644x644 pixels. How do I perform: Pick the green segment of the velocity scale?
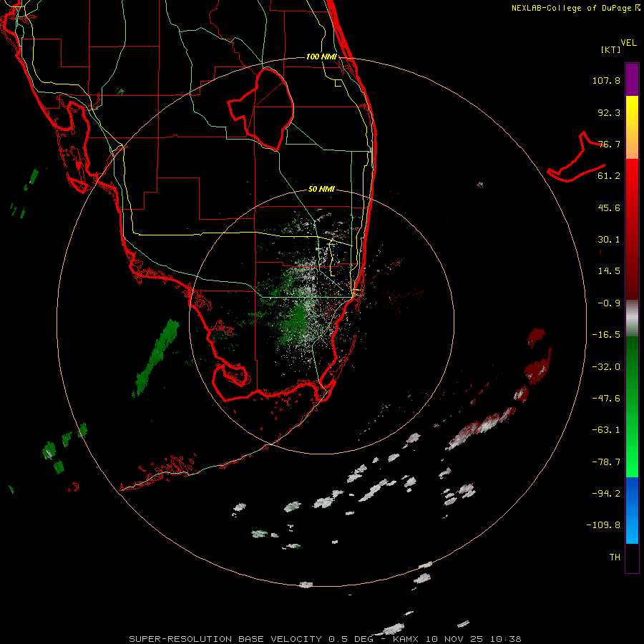pos(632,406)
